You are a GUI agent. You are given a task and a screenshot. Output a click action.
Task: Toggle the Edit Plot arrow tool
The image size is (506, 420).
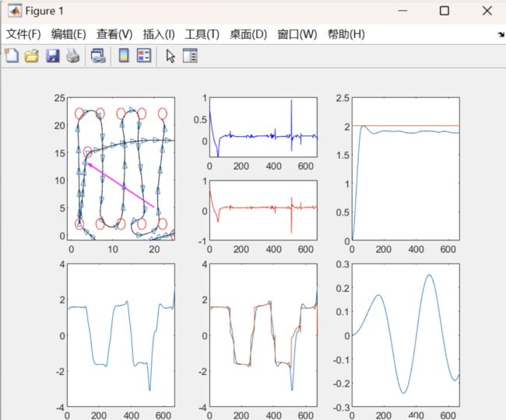point(170,56)
